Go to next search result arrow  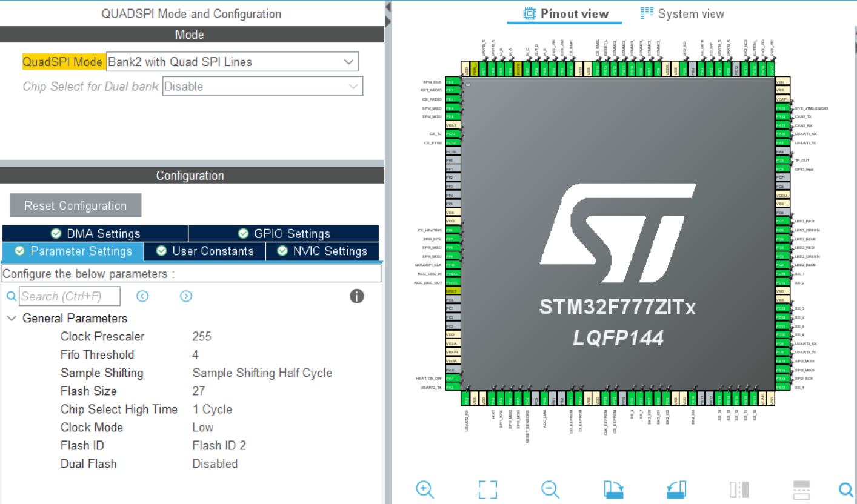(x=186, y=296)
